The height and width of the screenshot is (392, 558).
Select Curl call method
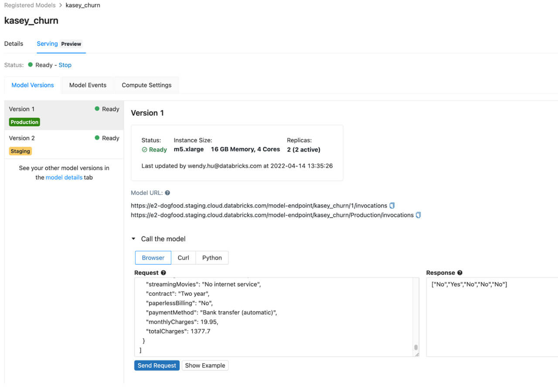point(183,258)
